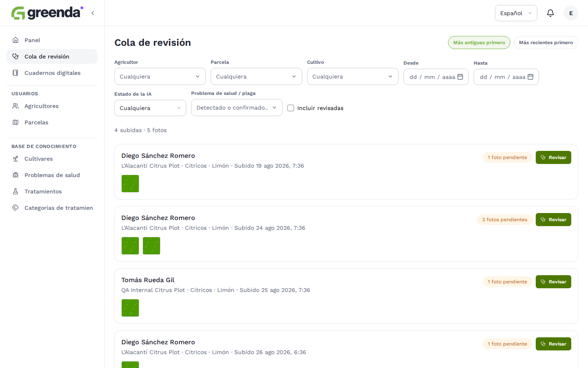Viewport: 588px width, 368px height.
Task: Click the Parcelas map icon
Action: click(x=16, y=122)
